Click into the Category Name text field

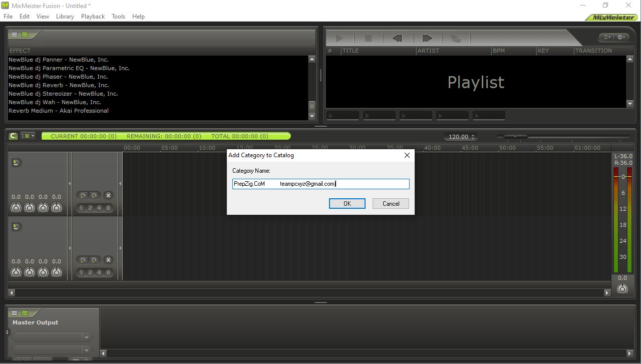coord(320,184)
